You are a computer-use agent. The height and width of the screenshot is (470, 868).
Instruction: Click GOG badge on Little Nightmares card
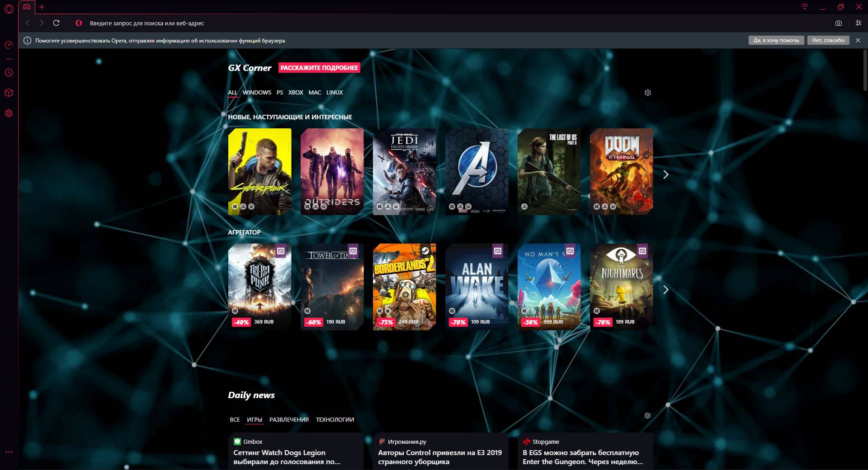click(x=642, y=251)
